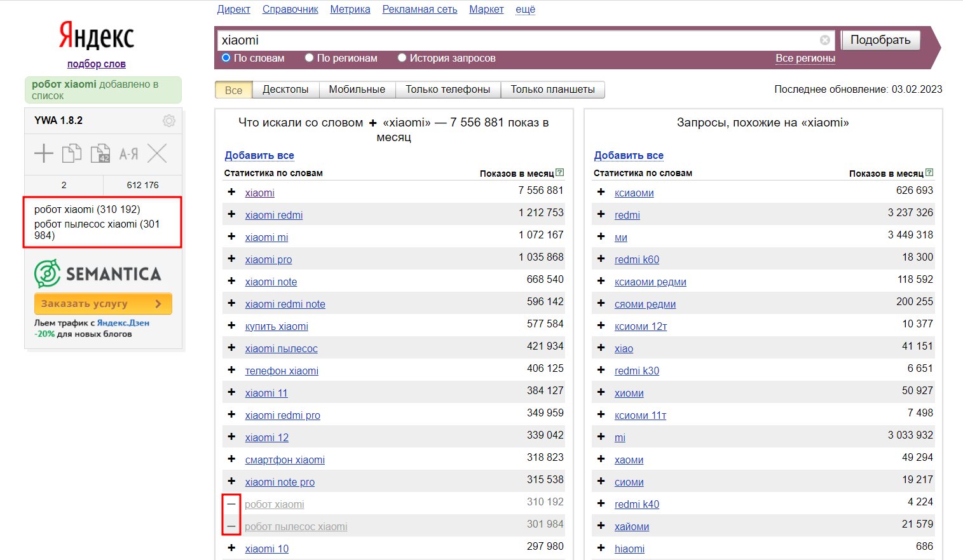Open Рекламная сеть in the top navigation

coord(420,9)
